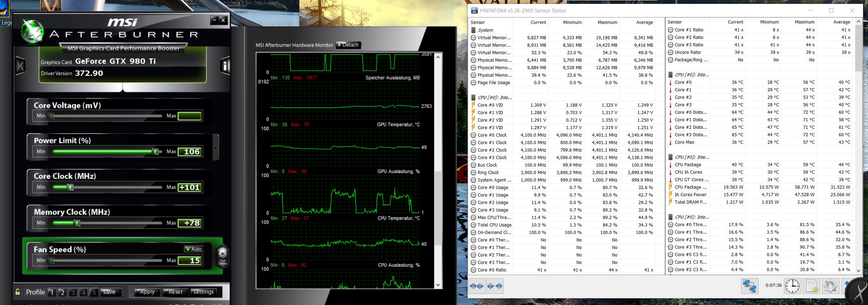
Task: Collapse the CPU [#0] group above Core #0 Thre...
Action: tap(670, 217)
